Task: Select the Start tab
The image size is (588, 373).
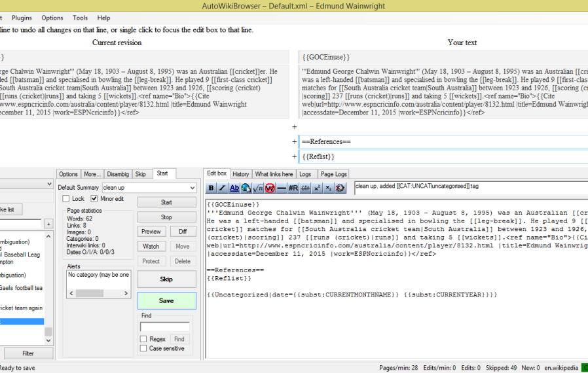Action: point(162,173)
